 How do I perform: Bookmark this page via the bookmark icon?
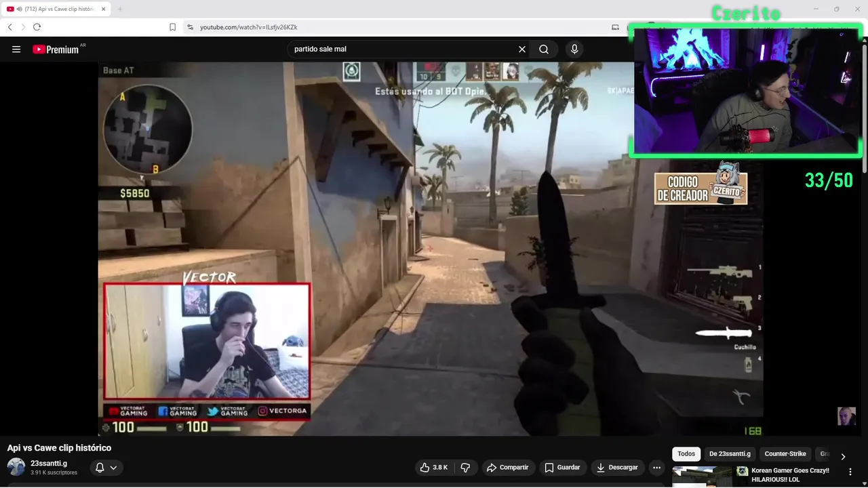[x=172, y=27]
